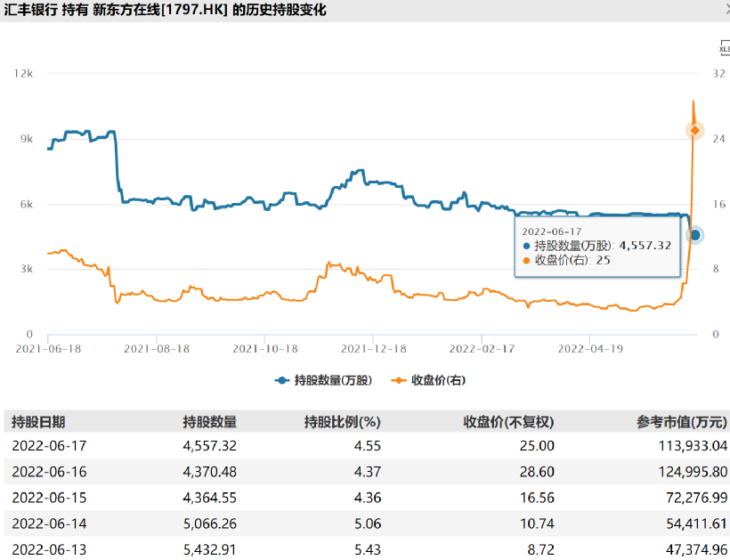Click the holdings value 4,370.48
Viewport: 730px width, 560px height.
[x=209, y=472]
